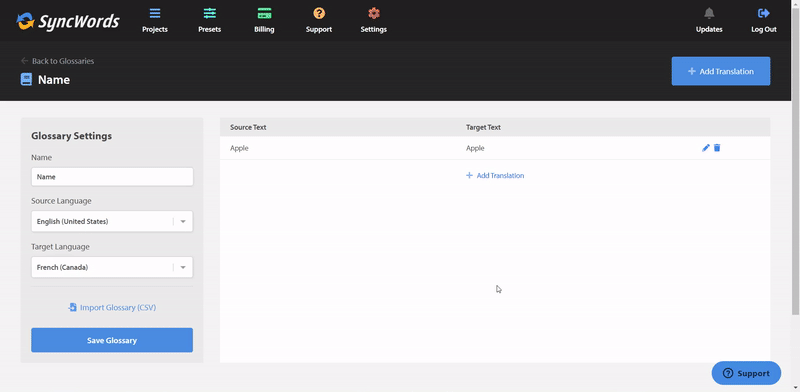The image size is (800, 392).
Task: Expand the Source Language dropdown arrow
Action: [x=183, y=222]
